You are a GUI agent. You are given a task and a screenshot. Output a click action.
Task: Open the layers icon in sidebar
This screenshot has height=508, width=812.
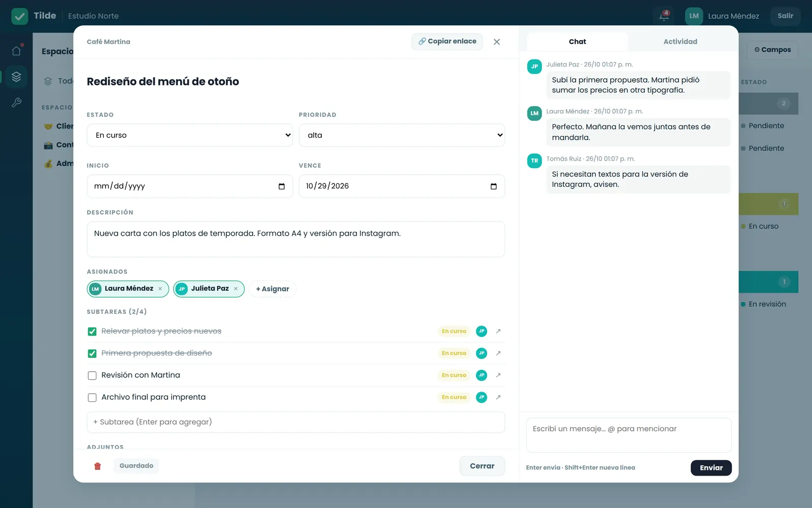click(x=16, y=77)
